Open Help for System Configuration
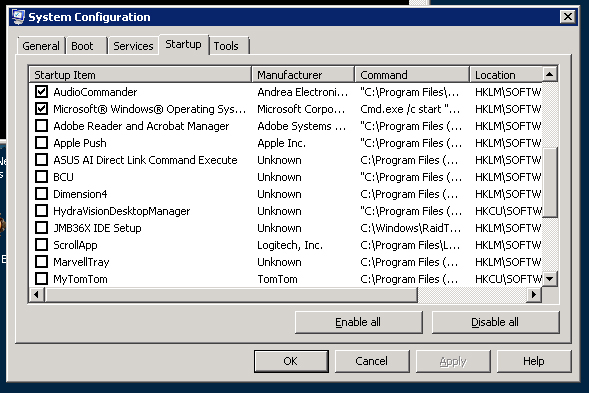Screen dimensions: 589x393 534,361
